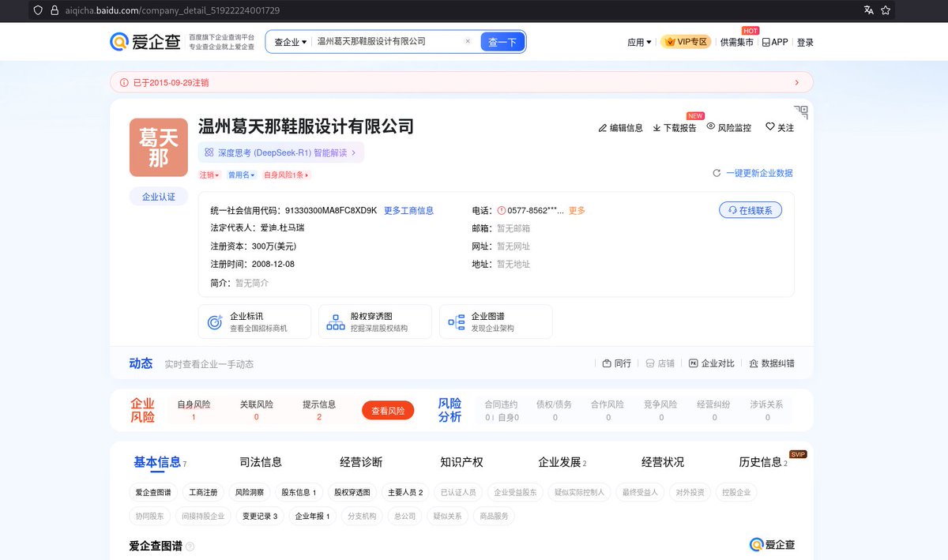Open the 企业图谱 company graph tool
This screenshot has width=948, height=560.
495,321
